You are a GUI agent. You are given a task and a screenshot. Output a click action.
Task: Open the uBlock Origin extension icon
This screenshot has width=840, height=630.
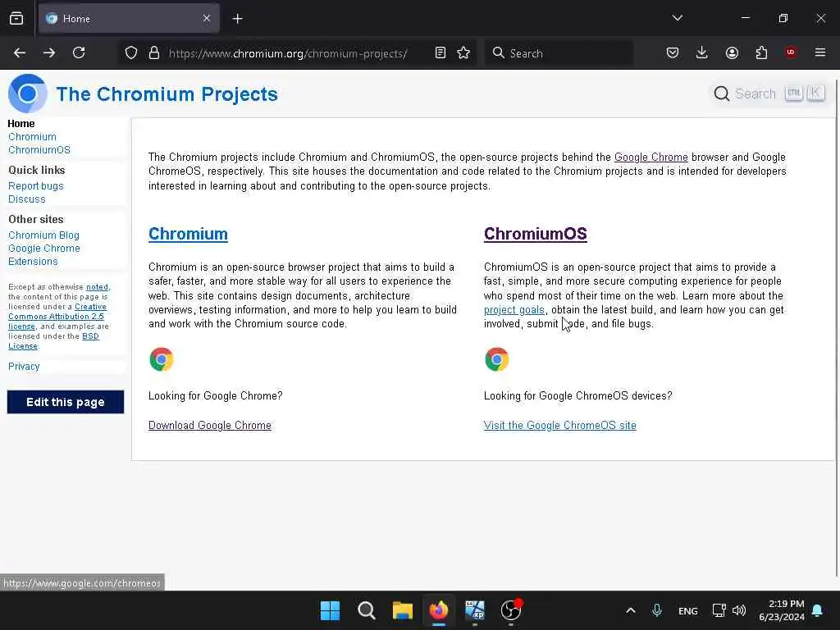[x=791, y=52]
